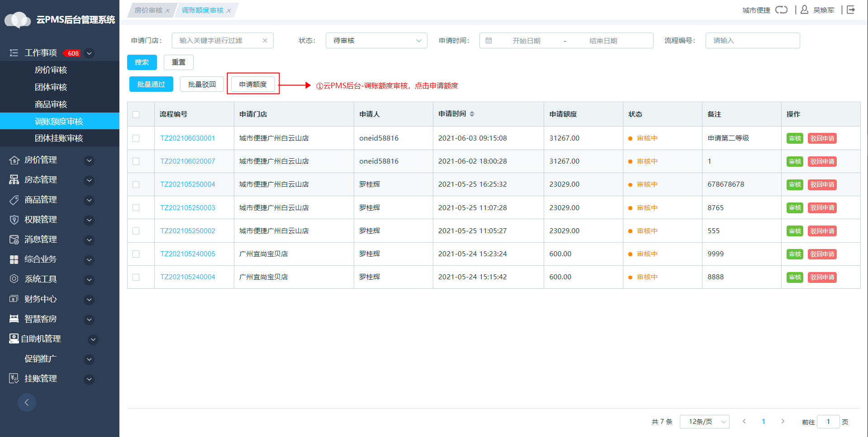Click the user profile icon beside 吴焕军
868x437 pixels.
(x=804, y=9)
